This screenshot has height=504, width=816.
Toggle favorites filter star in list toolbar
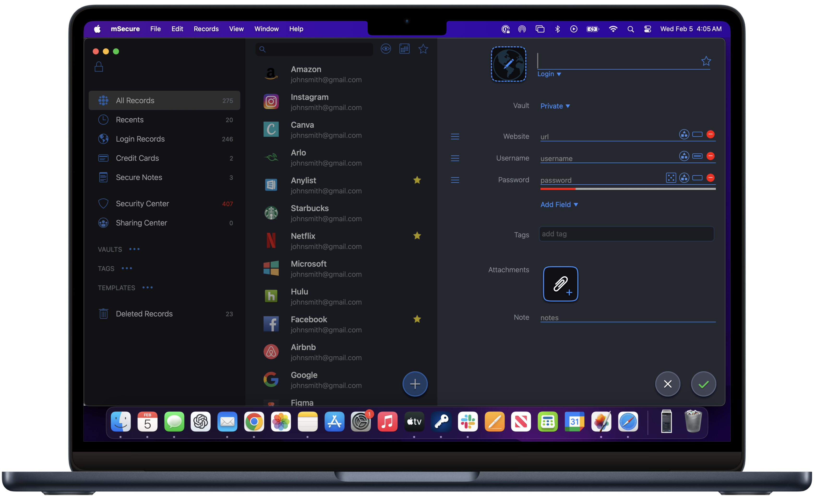pyautogui.click(x=423, y=49)
